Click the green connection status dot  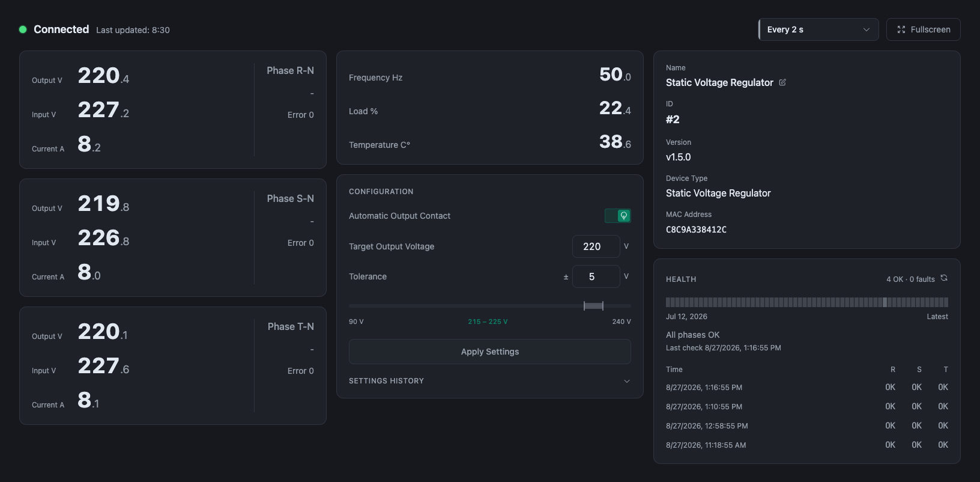tap(23, 29)
